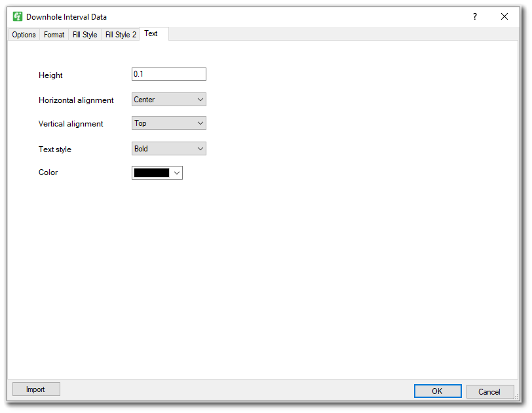Viewport: 532px width, 413px height.
Task: Click the Import button
Action: click(35, 389)
